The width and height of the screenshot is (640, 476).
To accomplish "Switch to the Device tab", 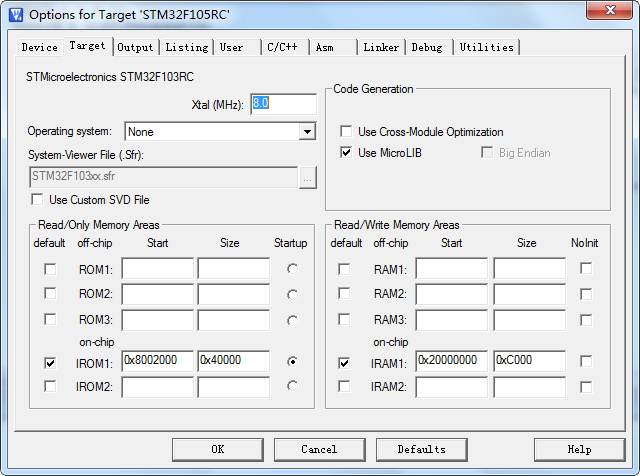I will [x=40, y=47].
